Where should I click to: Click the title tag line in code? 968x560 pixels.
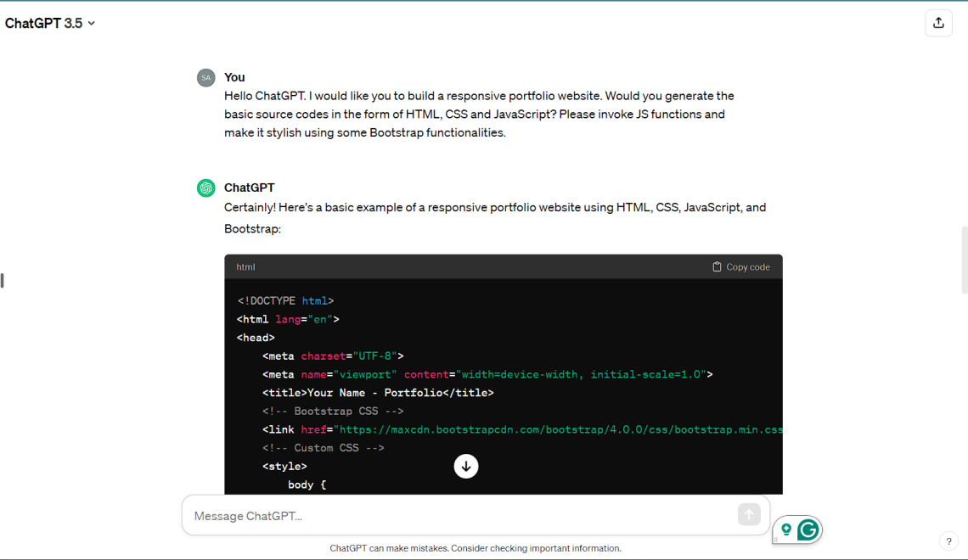click(378, 393)
